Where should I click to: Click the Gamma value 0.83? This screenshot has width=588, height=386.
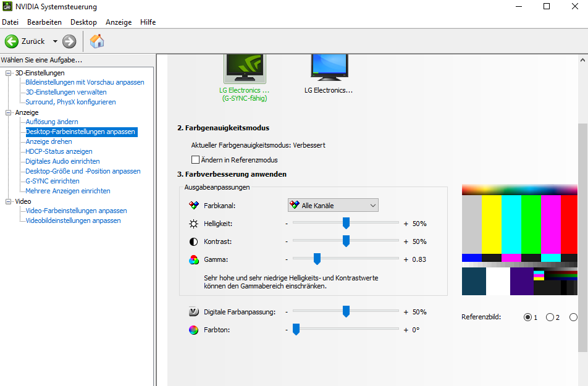[419, 259]
